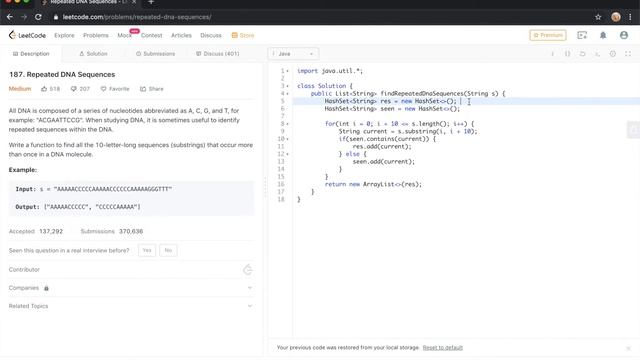640x360 pixels.
Task: Switch to the Description tab
Action: tap(31, 54)
